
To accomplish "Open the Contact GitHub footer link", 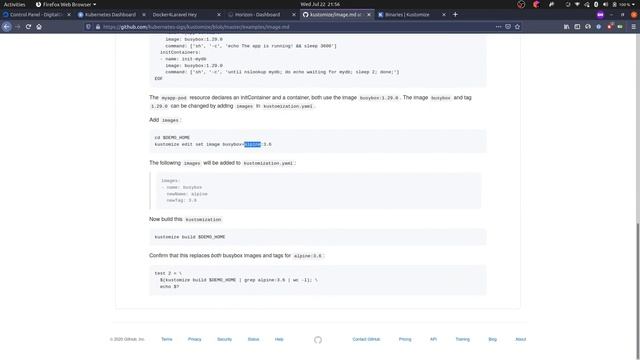I will tap(366, 340).
